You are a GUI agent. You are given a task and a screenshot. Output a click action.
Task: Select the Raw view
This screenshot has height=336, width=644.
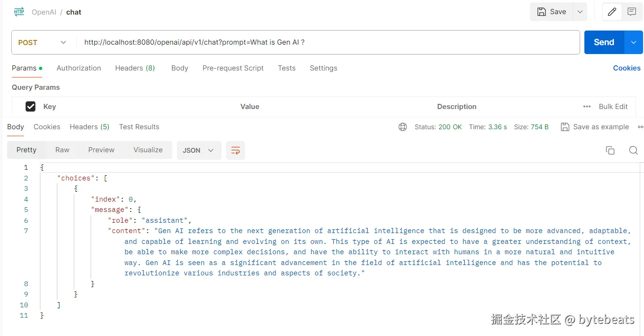[62, 150]
